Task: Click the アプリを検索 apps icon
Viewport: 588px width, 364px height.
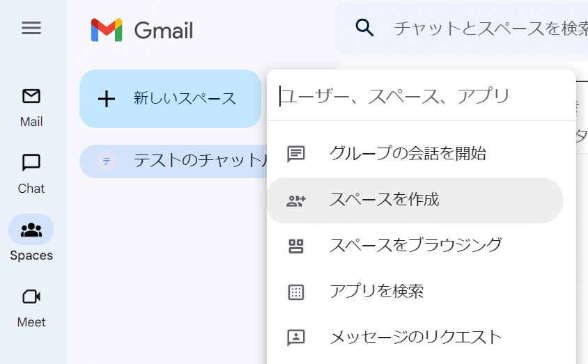Action: (x=296, y=292)
